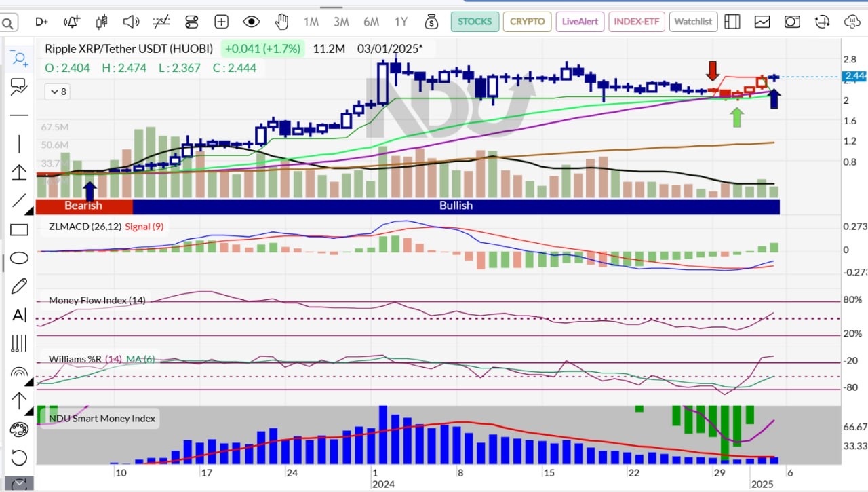Viewport: 868px width, 492px height.
Task: Select the hand pan tool
Action: [x=281, y=22]
